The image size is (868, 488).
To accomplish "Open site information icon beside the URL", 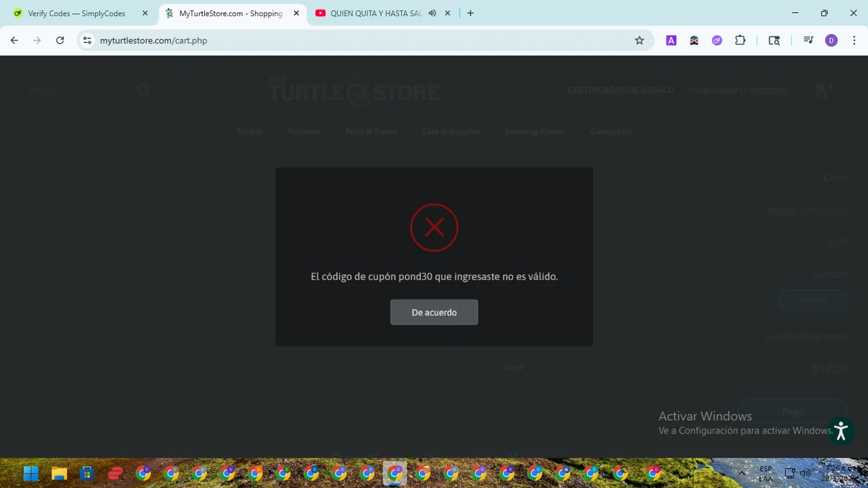I will (87, 41).
